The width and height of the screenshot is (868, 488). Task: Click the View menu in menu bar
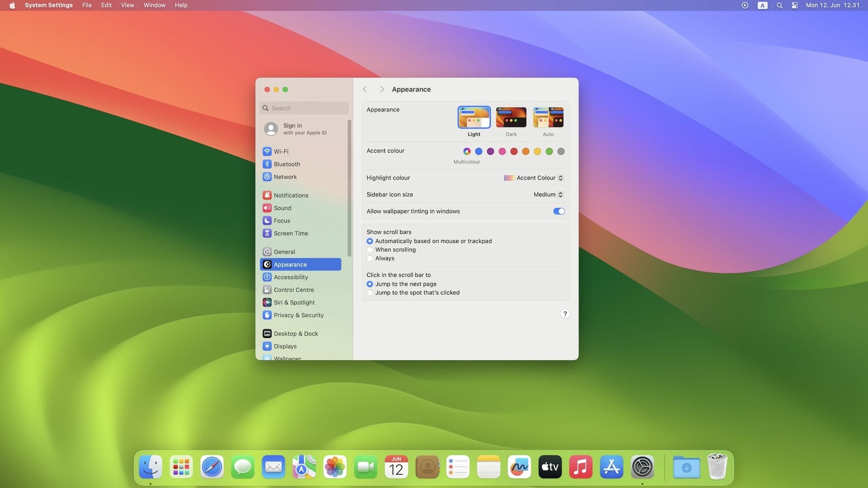coord(127,5)
